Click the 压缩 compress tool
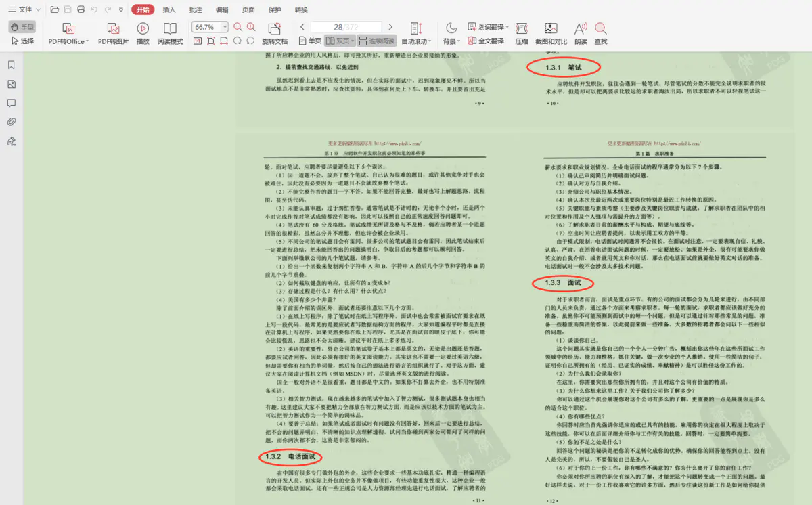The width and height of the screenshot is (812, 505). coord(522,34)
